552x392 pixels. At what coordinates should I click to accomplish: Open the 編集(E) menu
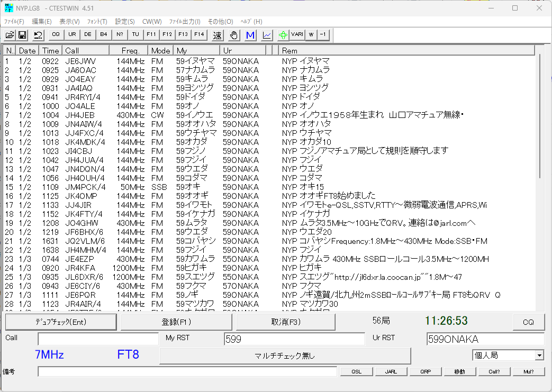tap(41, 22)
